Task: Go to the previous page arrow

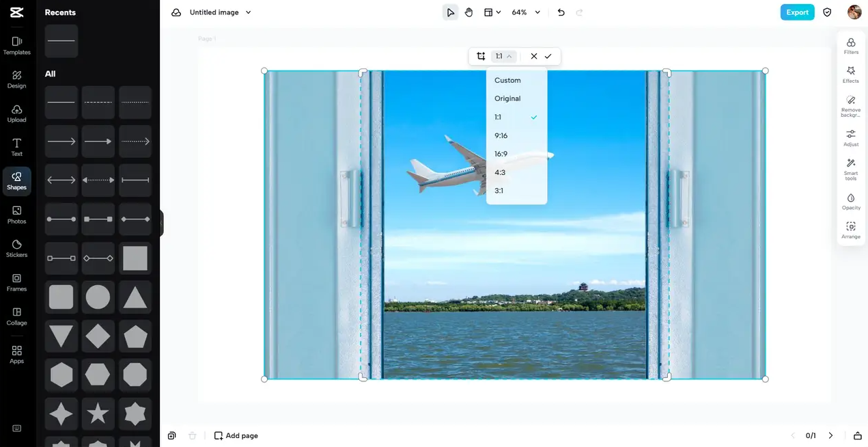Action: click(x=793, y=435)
